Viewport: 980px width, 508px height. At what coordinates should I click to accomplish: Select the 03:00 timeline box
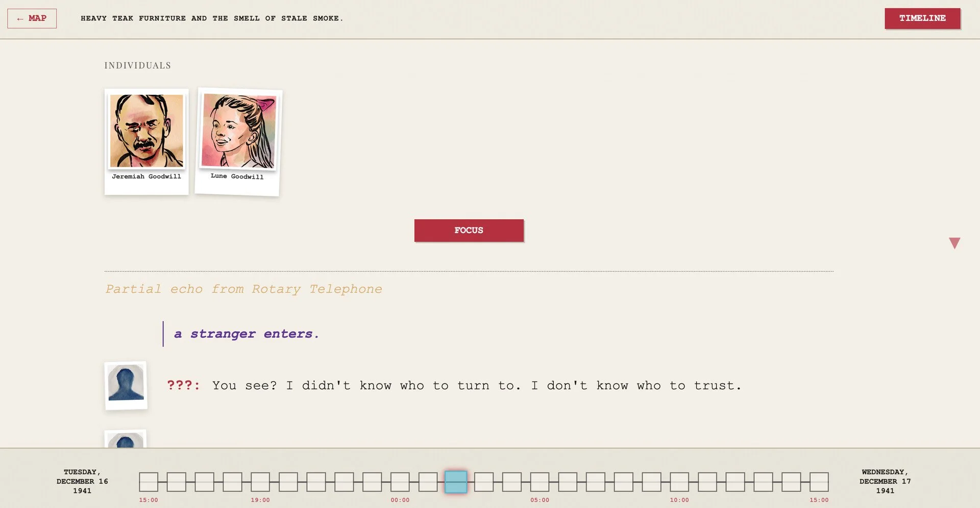pos(484,482)
